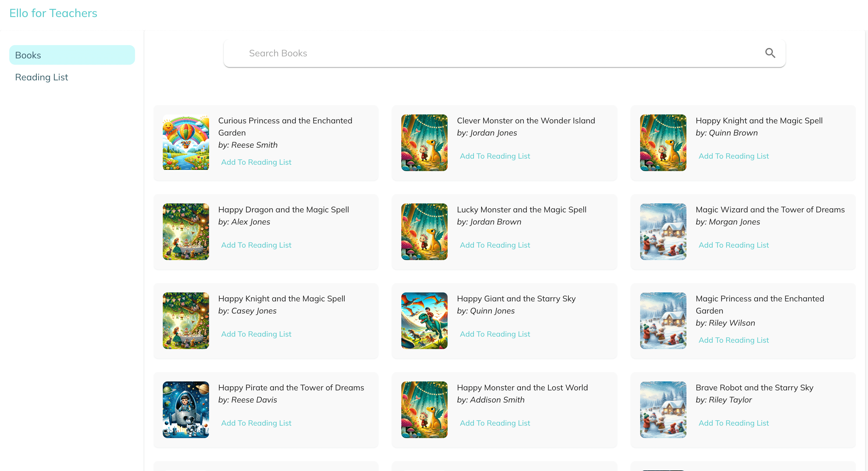
Task: Add Casey Jones' Happy Knight to reading list
Action: pyautogui.click(x=256, y=334)
